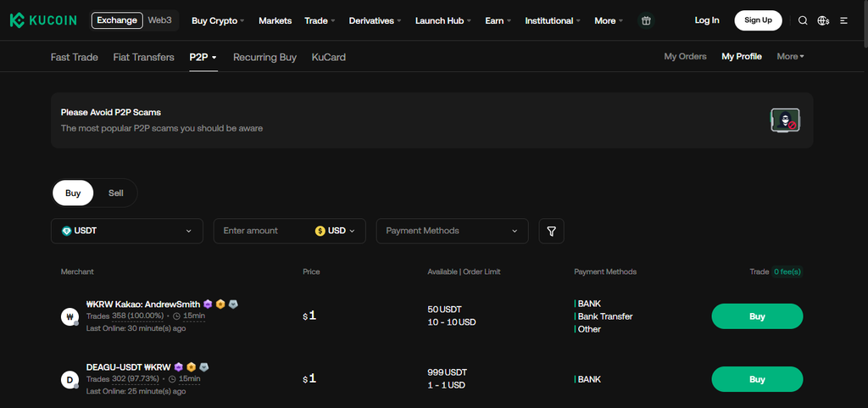
Task: Open the filter funnel icon
Action: point(551,231)
